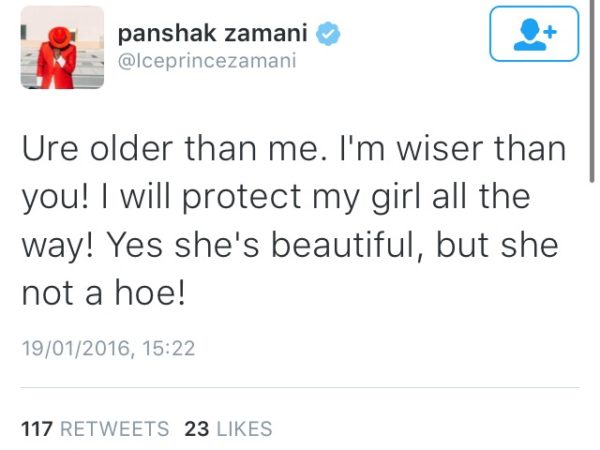Click the number 117 retweet count

pyautogui.click(x=37, y=428)
